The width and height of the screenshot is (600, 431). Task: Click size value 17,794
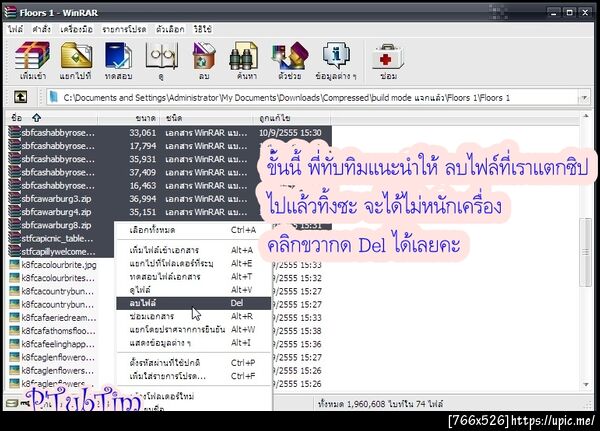[x=142, y=146]
